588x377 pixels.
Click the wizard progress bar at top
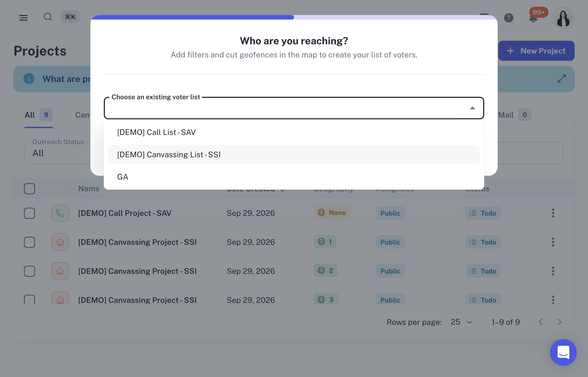294,17
